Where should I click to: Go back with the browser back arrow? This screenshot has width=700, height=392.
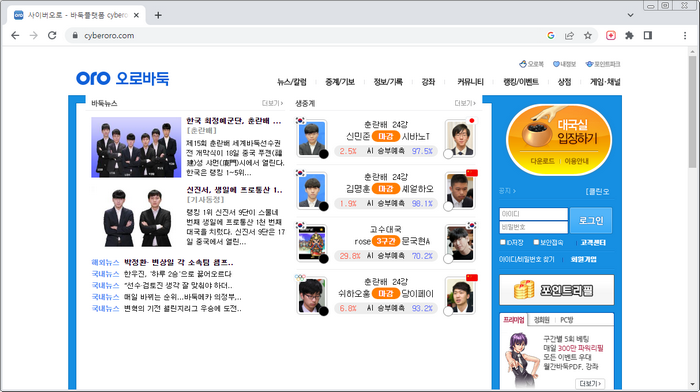coord(15,35)
